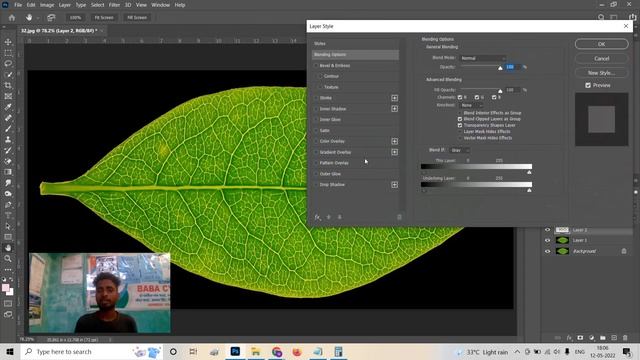This screenshot has width=640, height=360.
Task: Select the Pen tool
Action: (x=8, y=204)
